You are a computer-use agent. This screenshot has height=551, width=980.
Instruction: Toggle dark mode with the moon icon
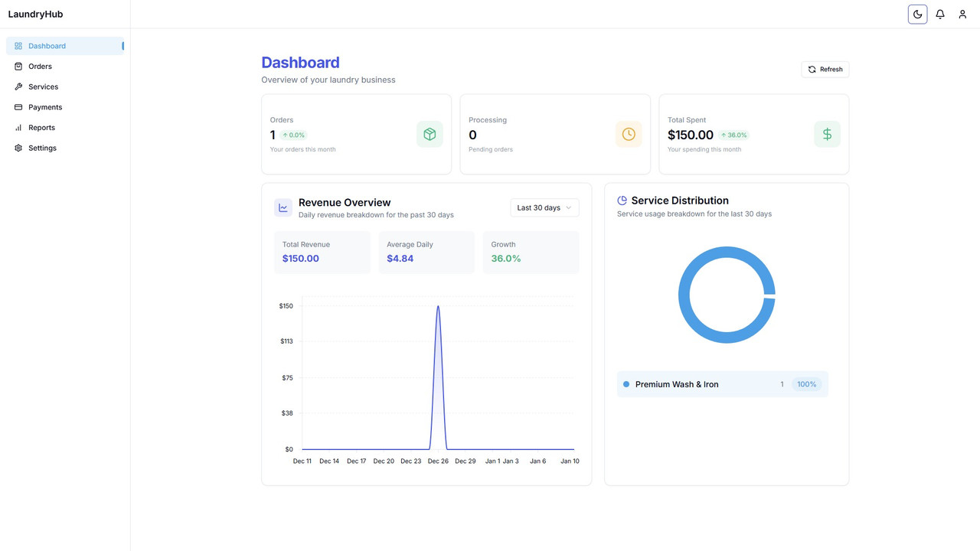click(917, 14)
